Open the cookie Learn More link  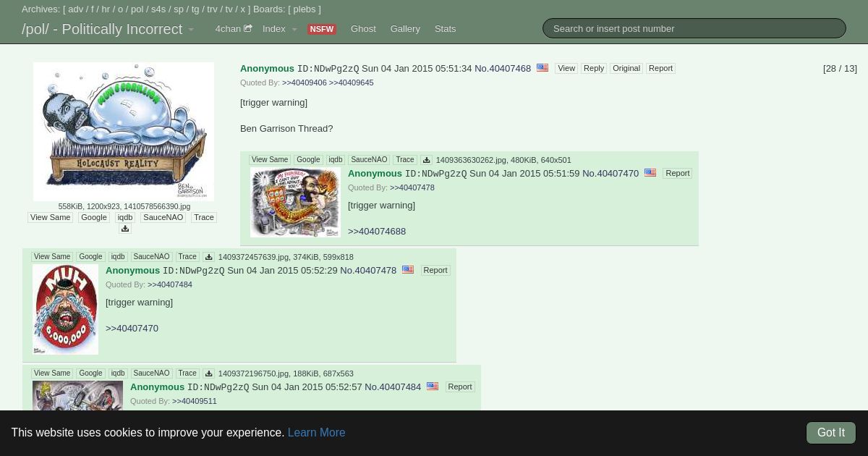tap(316, 433)
